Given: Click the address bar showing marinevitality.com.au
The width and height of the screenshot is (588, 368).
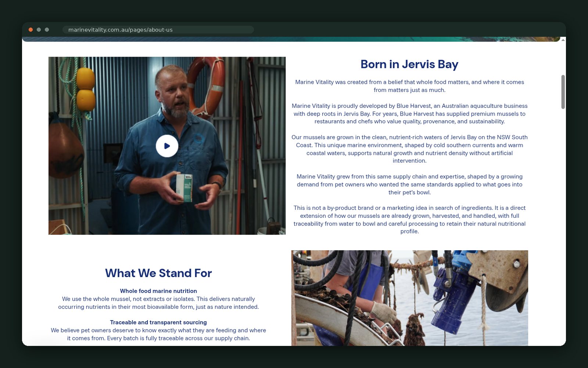Looking at the screenshot, I should (158, 30).
